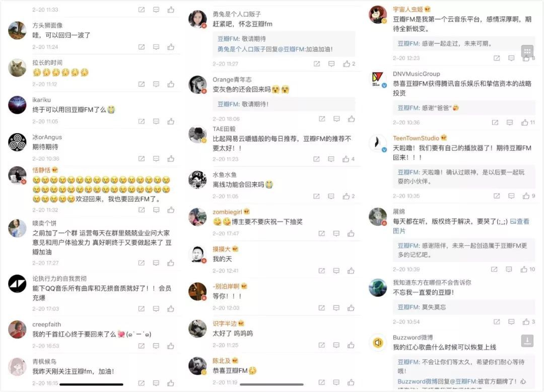
Task: Open 豆瓣FM link in reply to Orange青年志
Action: point(229,104)
